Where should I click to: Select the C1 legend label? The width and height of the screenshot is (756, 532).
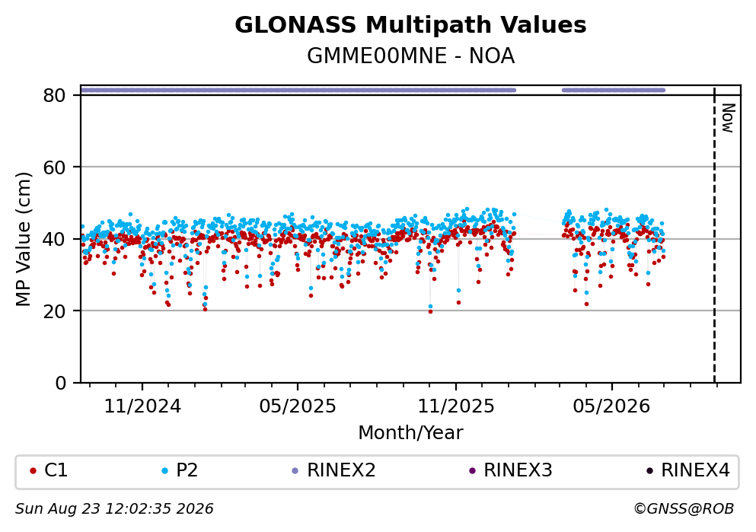[56, 470]
